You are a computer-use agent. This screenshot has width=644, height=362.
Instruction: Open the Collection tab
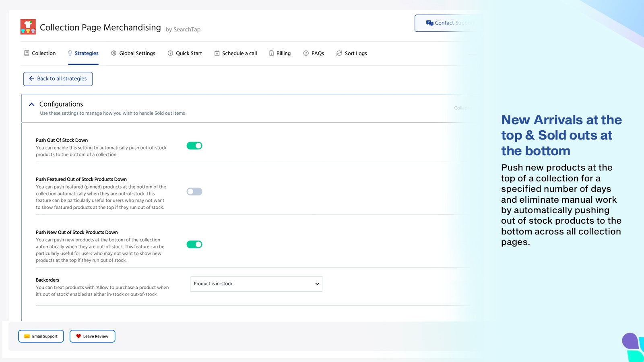click(40, 53)
